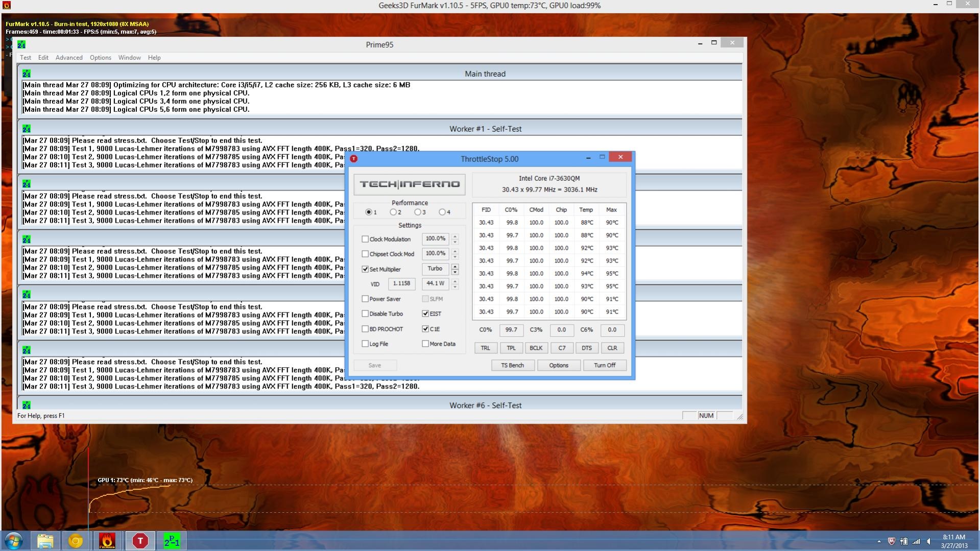
Task: Show hidden tray icons arrow
Action: tap(879, 541)
